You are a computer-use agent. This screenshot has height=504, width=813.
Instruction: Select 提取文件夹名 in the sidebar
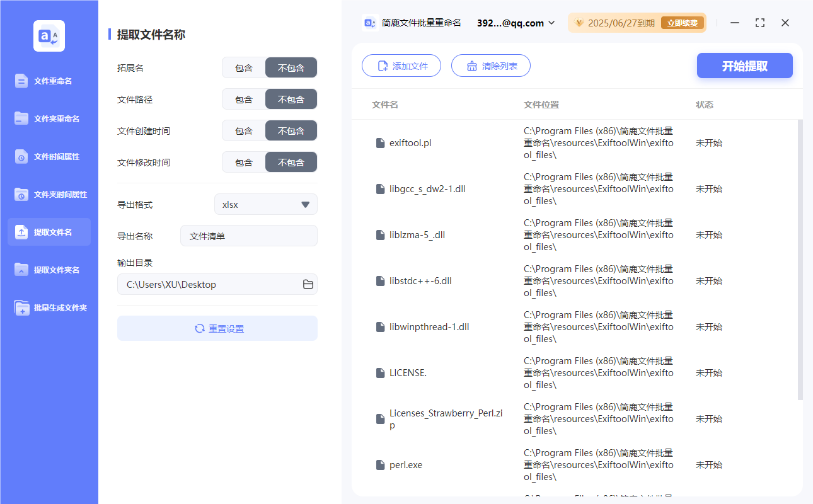pos(49,270)
